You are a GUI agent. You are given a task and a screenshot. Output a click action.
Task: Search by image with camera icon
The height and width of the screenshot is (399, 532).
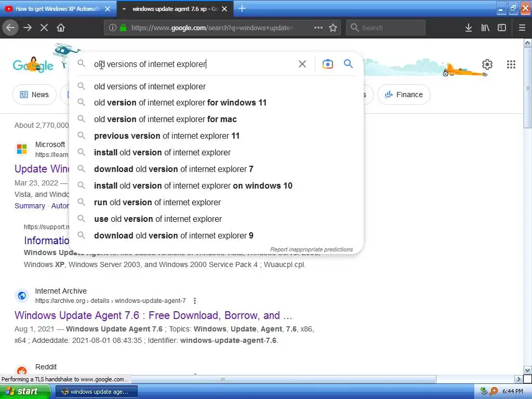tap(328, 64)
